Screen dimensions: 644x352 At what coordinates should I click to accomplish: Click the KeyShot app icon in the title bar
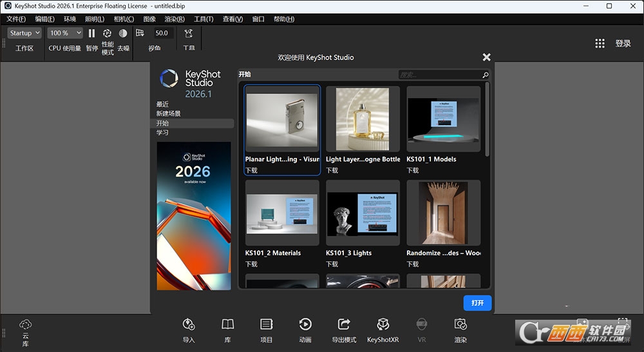click(x=8, y=6)
